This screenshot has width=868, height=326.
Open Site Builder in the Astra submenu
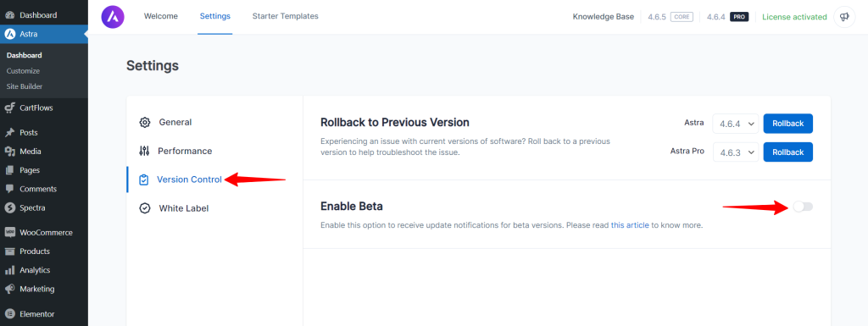coord(25,86)
